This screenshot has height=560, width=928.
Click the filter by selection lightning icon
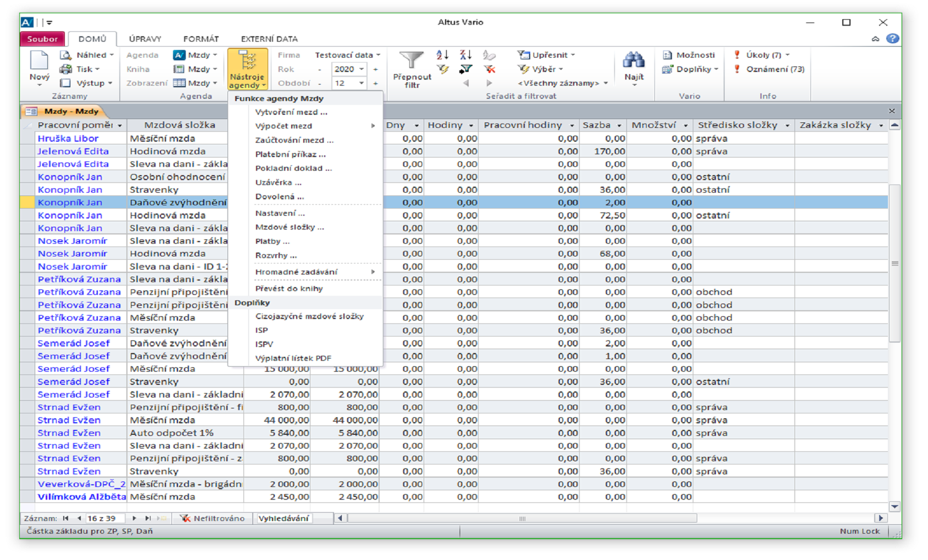point(442,69)
